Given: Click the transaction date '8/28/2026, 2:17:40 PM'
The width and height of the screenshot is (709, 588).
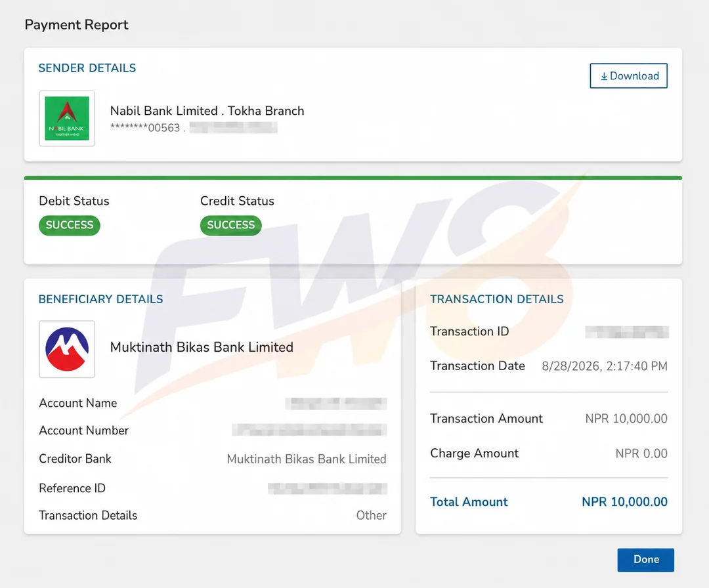Looking at the screenshot, I should [x=605, y=366].
